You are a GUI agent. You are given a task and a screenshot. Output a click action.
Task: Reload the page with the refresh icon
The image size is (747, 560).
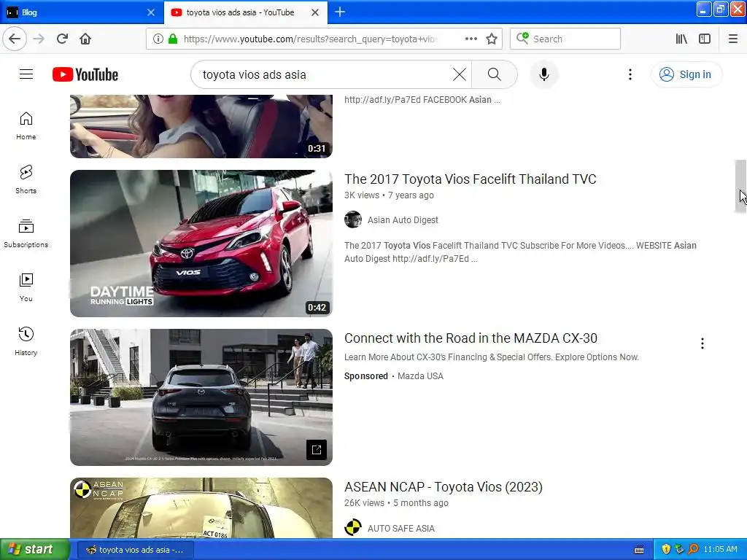[62, 39]
